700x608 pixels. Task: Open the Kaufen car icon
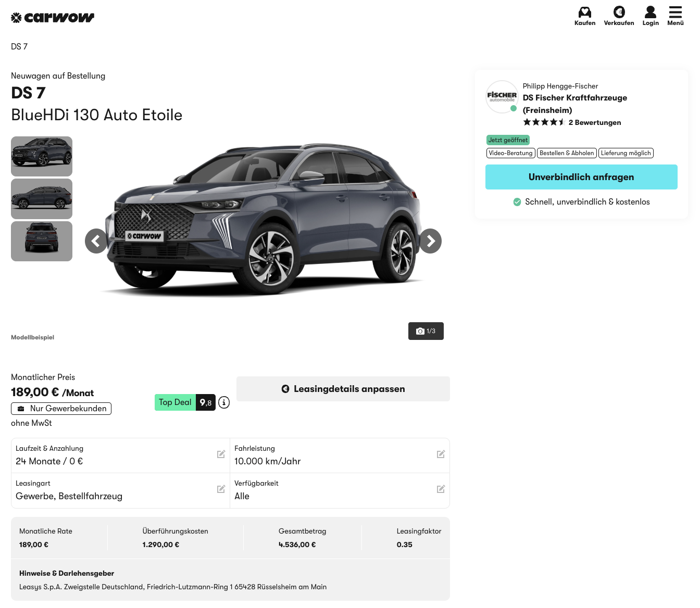click(584, 12)
